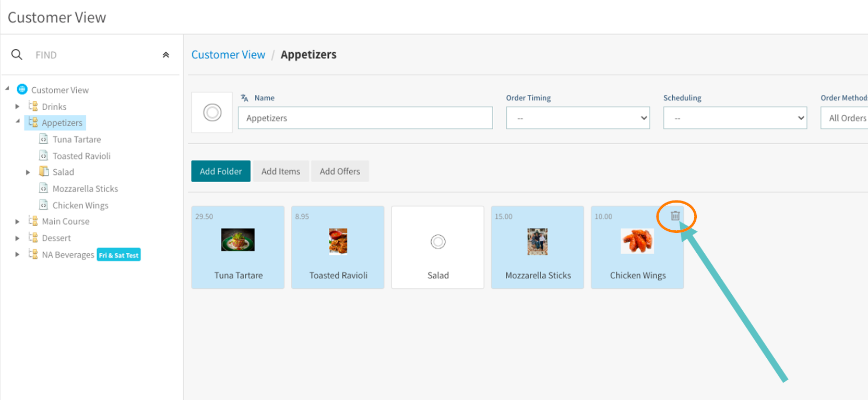This screenshot has height=400, width=868.
Task: Select the Add Items tab
Action: pos(280,171)
